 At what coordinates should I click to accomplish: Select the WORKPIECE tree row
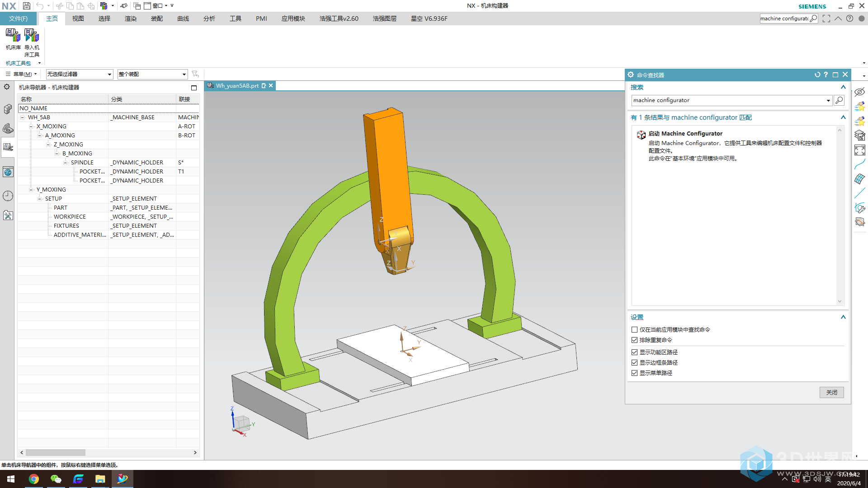point(108,217)
